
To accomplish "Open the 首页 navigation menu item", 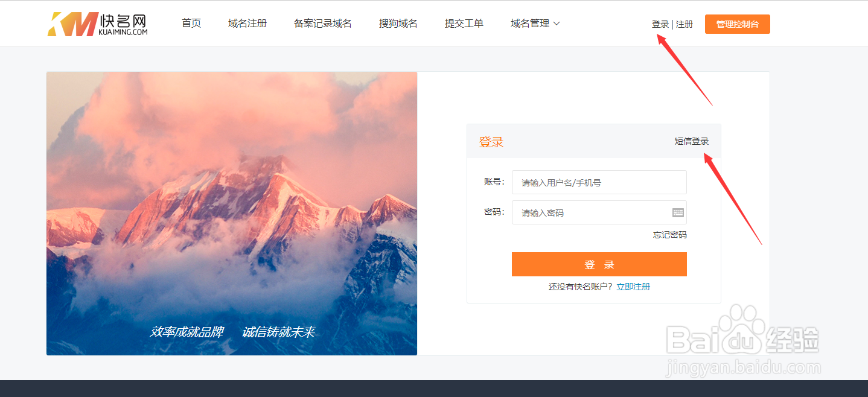I will [191, 24].
